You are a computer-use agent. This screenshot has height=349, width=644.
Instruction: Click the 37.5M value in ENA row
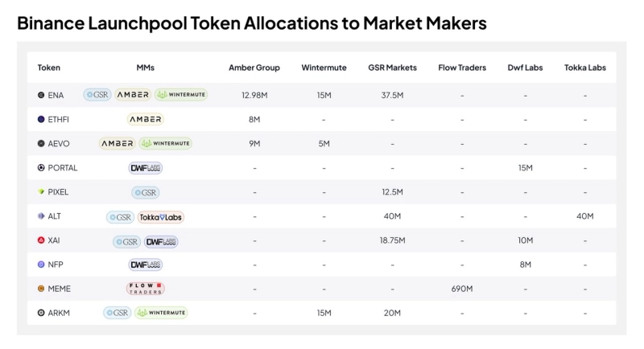[x=392, y=95]
